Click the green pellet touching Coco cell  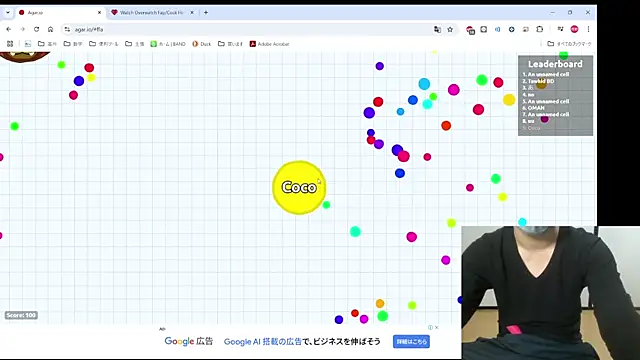(326, 205)
